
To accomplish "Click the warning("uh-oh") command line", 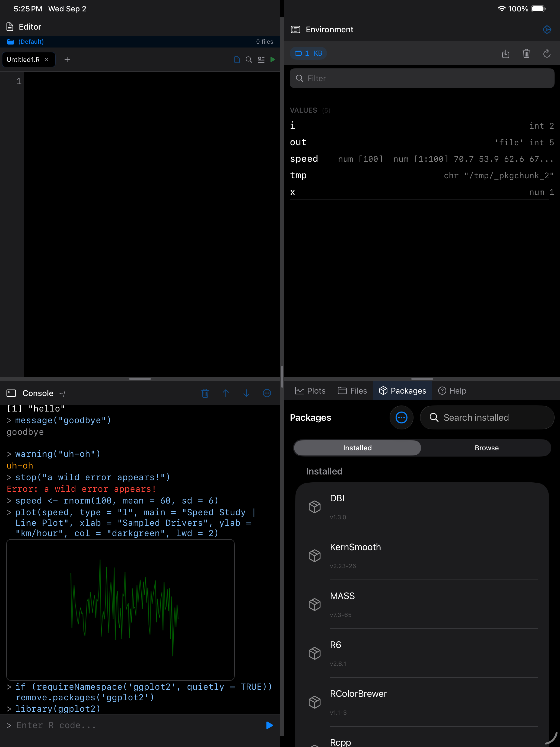I will point(58,454).
